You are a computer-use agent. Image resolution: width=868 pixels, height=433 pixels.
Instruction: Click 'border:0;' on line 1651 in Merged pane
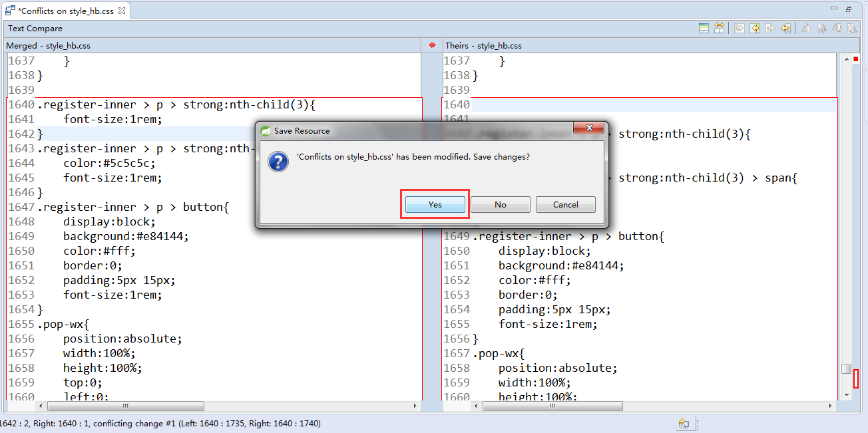point(93,265)
